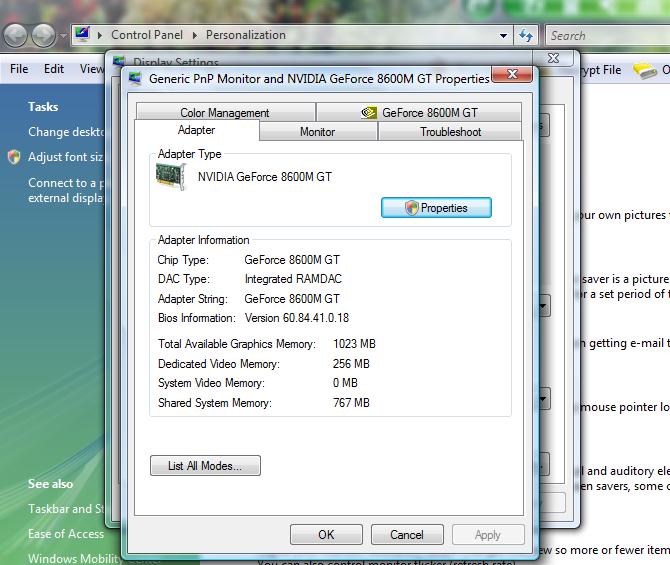Click NVIDIA GeForce 8600M GT adapter name
This screenshot has height=565, width=670.
coord(264,177)
